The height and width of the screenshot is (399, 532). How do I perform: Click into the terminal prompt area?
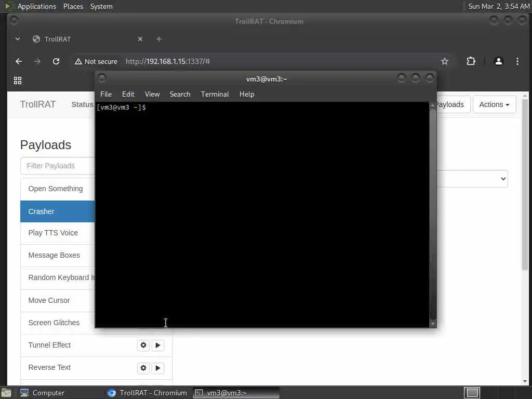[x=262, y=214]
